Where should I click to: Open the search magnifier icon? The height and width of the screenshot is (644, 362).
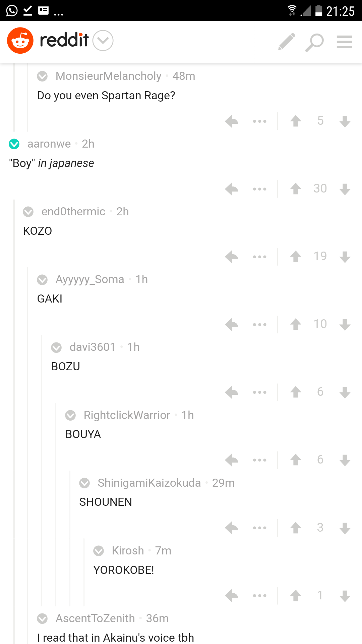[x=314, y=42]
